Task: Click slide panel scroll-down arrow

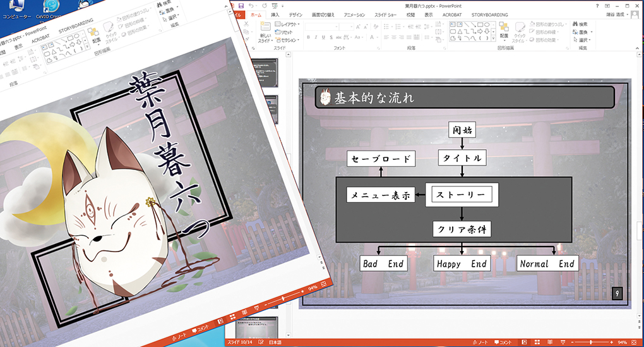Action: pyautogui.click(x=289, y=335)
